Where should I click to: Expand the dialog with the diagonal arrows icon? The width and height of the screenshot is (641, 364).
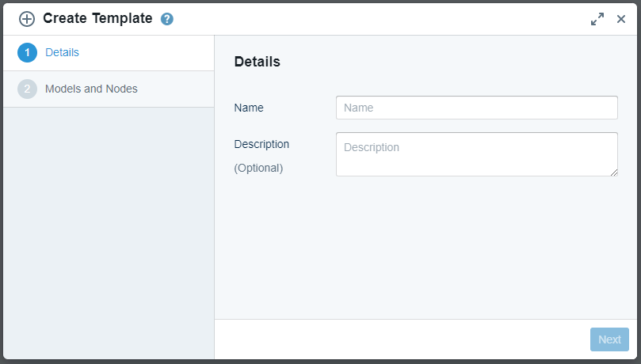click(597, 19)
